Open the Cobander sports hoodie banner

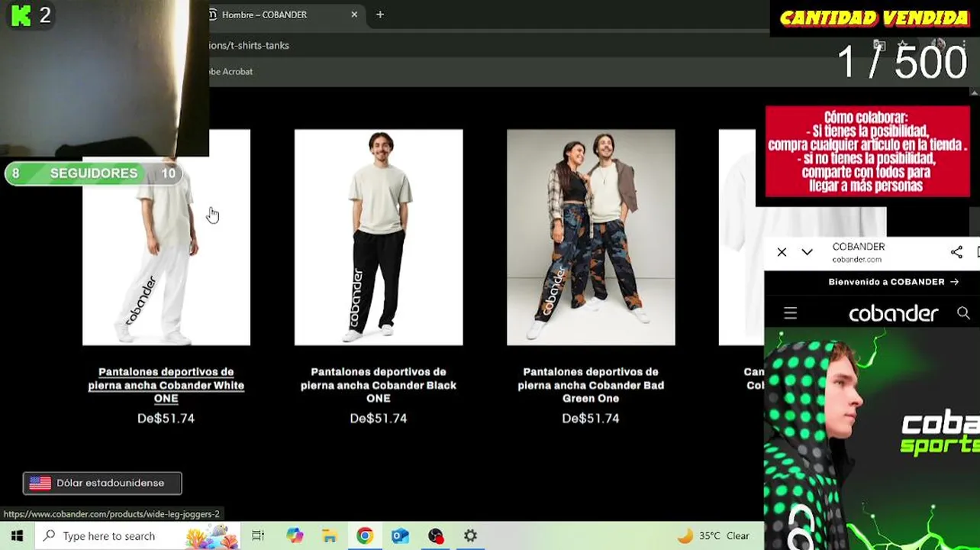click(872, 439)
